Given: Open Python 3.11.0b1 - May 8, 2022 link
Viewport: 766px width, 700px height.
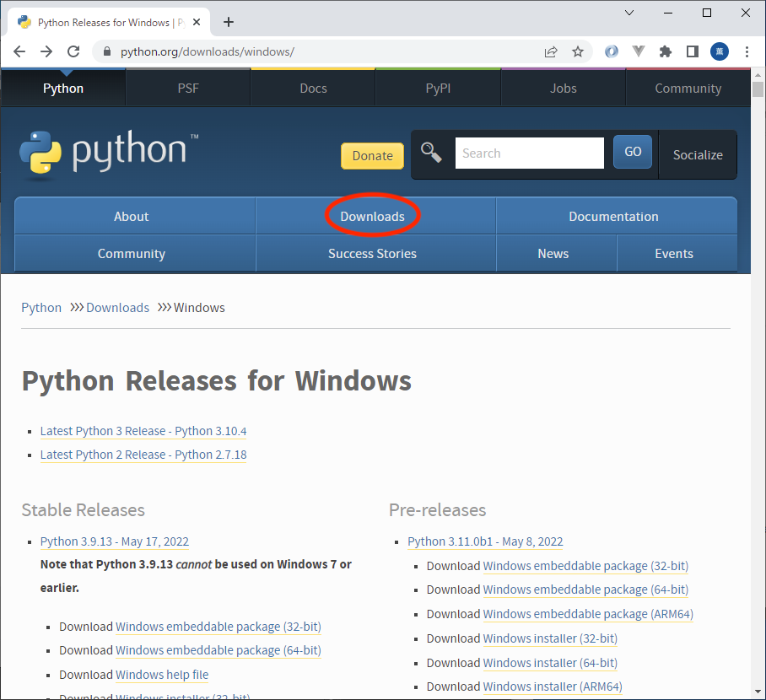Looking at the screenshot, I should pyautogui.click(x=485, y=541).
